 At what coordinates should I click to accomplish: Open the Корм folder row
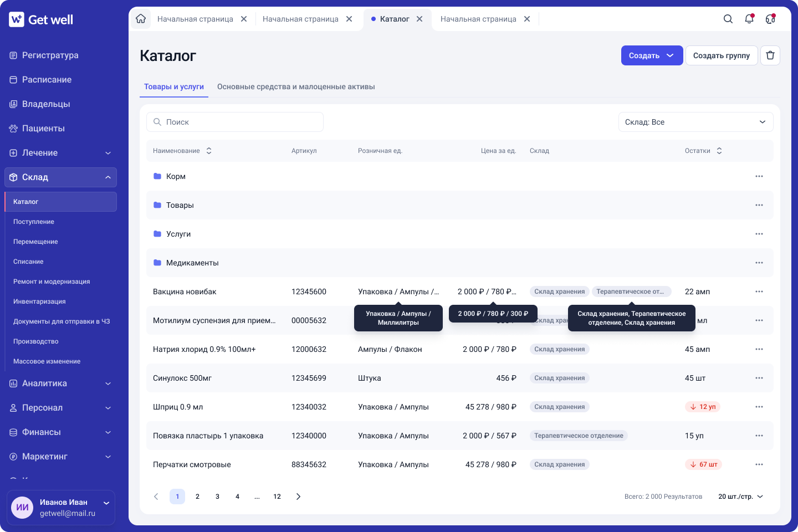[x=460, y=176]
